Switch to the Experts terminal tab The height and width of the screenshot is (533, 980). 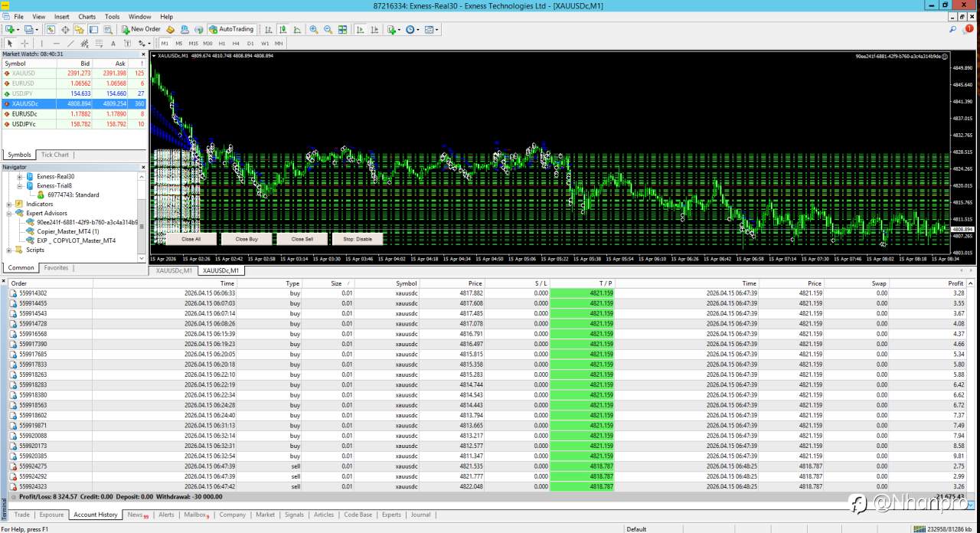click(x=391, y=515)
